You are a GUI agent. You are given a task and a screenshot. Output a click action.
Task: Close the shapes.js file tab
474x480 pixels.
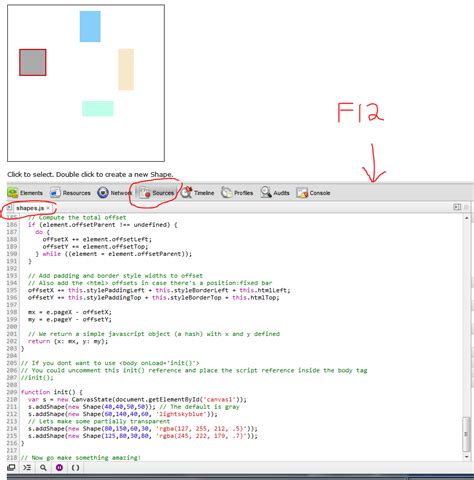[48, 208]
